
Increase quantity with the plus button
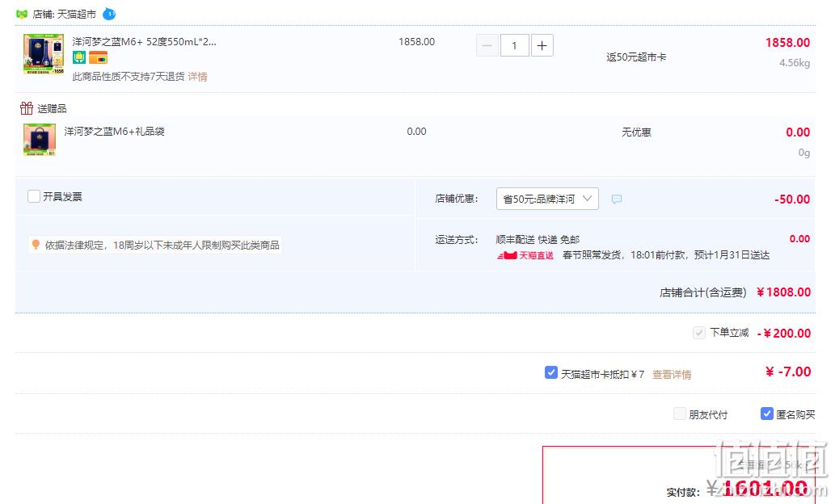click(x=542, y=45)
